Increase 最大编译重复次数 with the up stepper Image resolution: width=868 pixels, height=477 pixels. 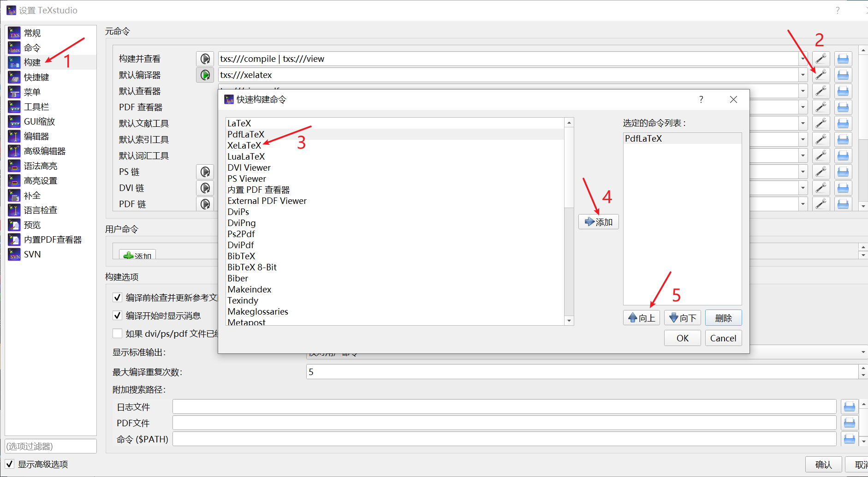click(x=863, y=368)
